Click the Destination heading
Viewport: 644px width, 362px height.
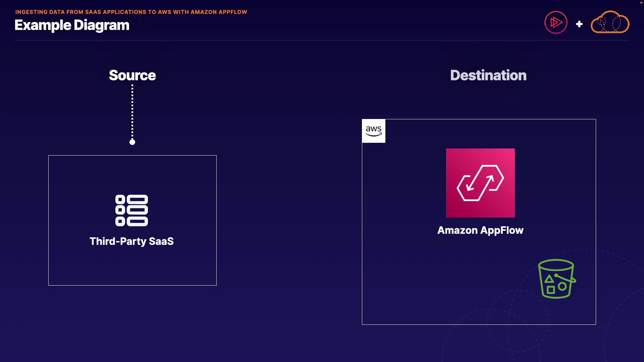[x=488, y=75]
